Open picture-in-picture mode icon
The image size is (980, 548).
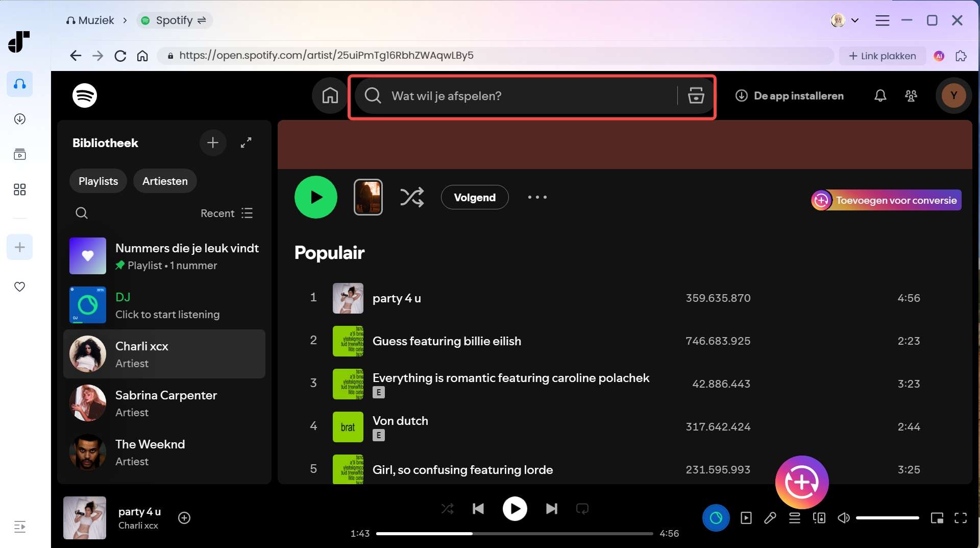(938, 517)
